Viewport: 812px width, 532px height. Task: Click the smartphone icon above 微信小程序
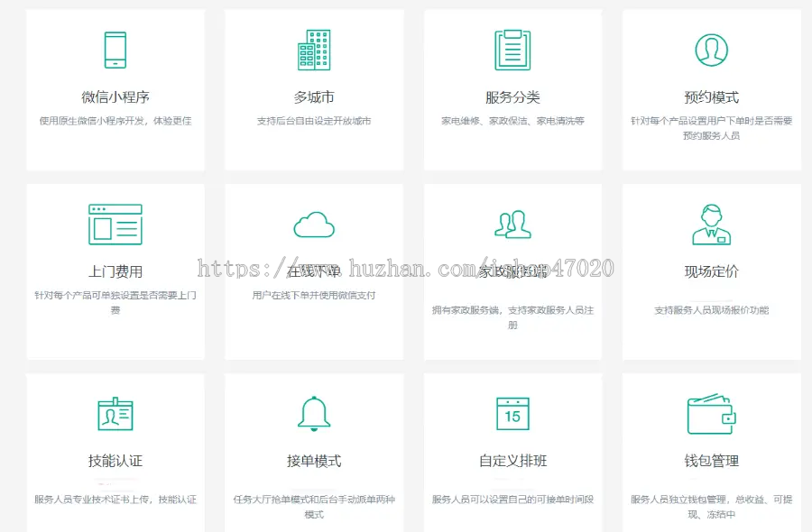(x=115, y=50)
